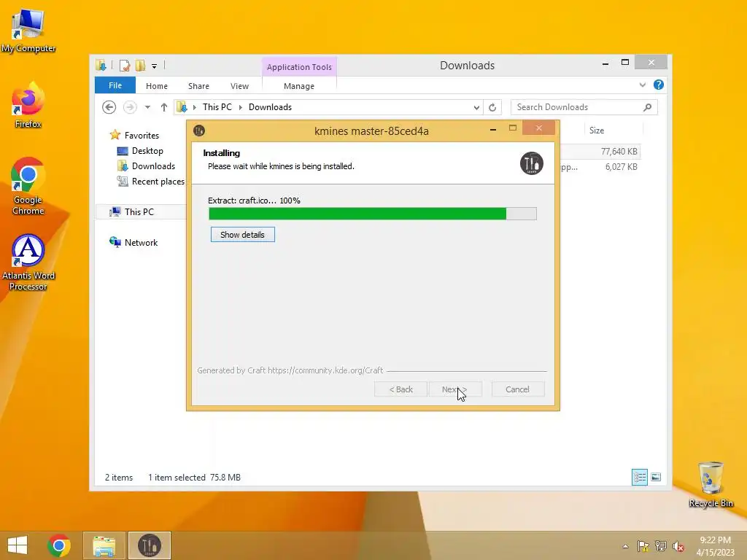Switch to File Explorer in taskbar

[x=104, y=545]
